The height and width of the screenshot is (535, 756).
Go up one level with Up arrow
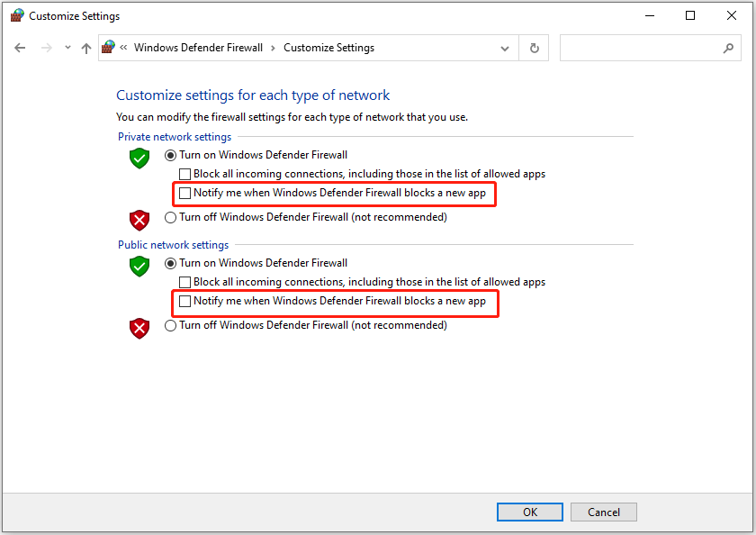(x=86, y=48)
